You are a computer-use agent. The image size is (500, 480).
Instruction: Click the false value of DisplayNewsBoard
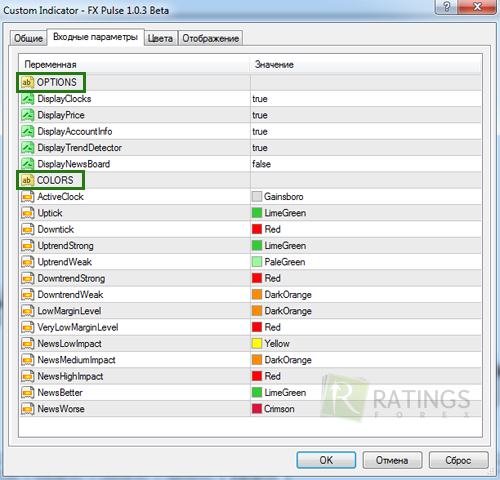[x=261, y=164]
